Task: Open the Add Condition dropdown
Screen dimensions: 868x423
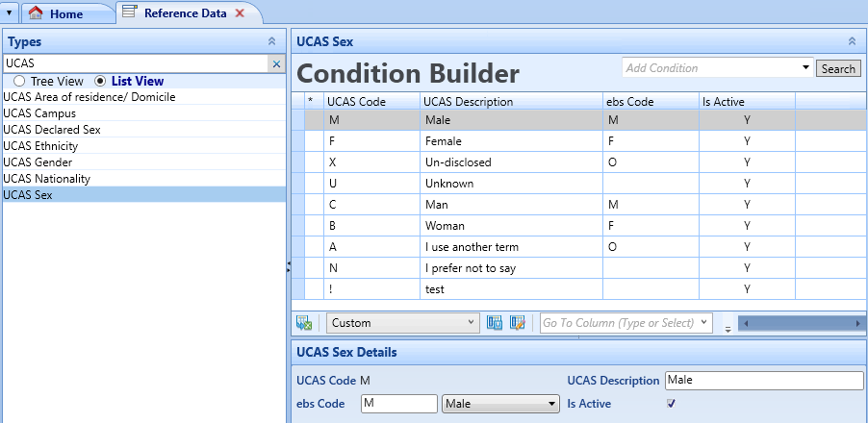Action: click(806, 68)
